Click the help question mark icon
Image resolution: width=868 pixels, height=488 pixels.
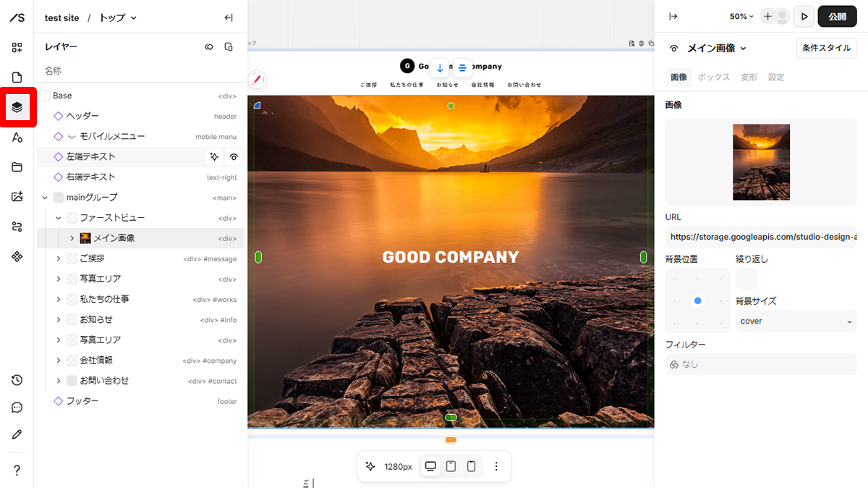(x=17, y=471)
